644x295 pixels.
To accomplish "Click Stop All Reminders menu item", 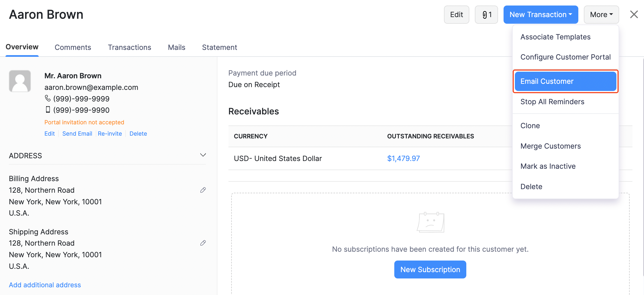I will pyautogui.click(x=552, y=102).
